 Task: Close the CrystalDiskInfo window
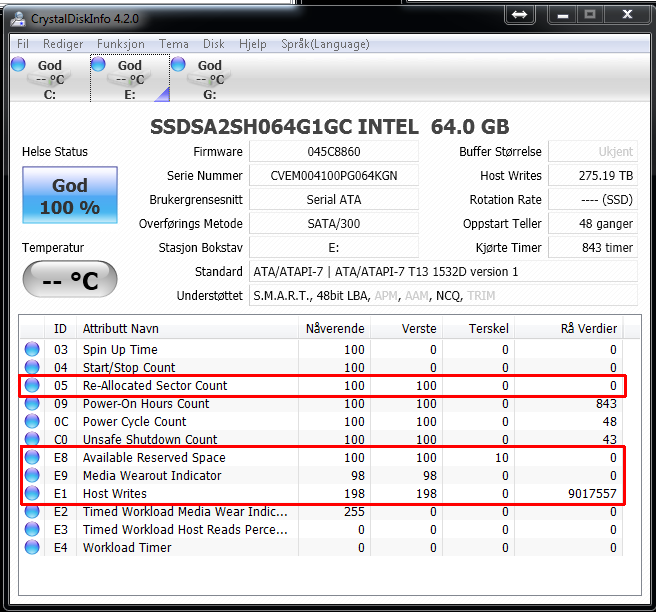pyautogui.click(x=627, y=15)
